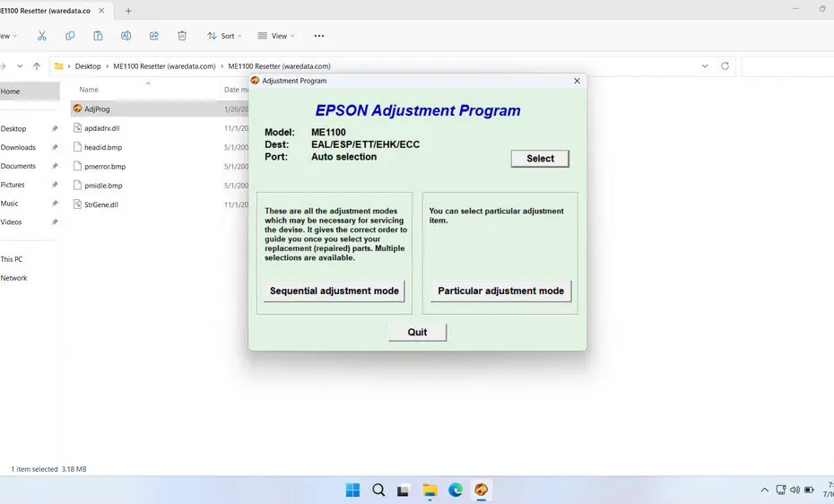Click the Share icon in Explorer toolbar
The width and height of the screenshot is (834, 504).
pos(154,36)
